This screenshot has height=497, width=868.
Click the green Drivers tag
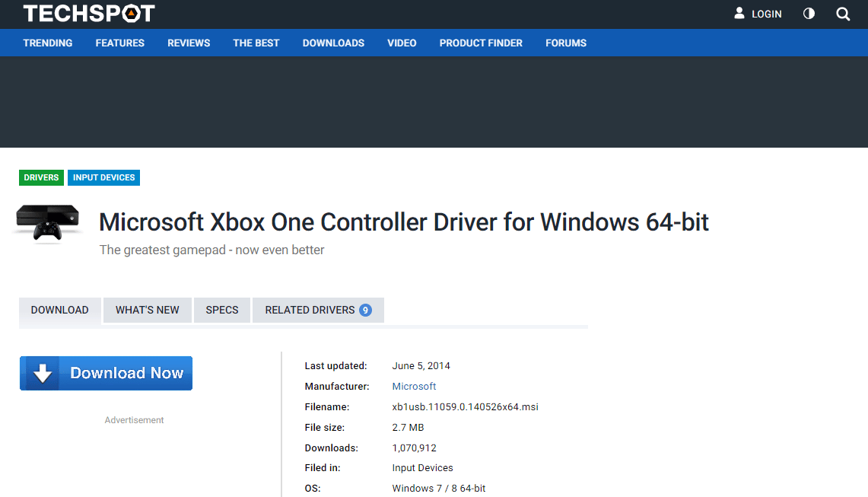point(41,178)
